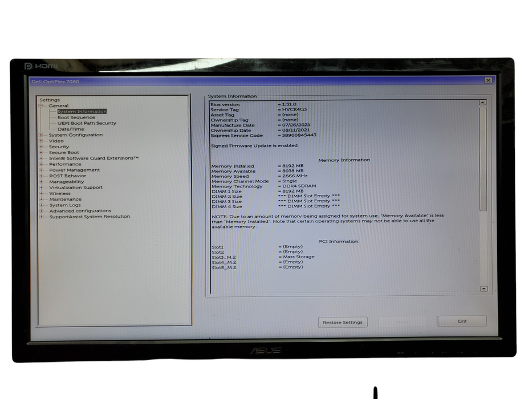Expand the Performance node
The width and height of the screenshot is (532, 399).
click(41, 164)
